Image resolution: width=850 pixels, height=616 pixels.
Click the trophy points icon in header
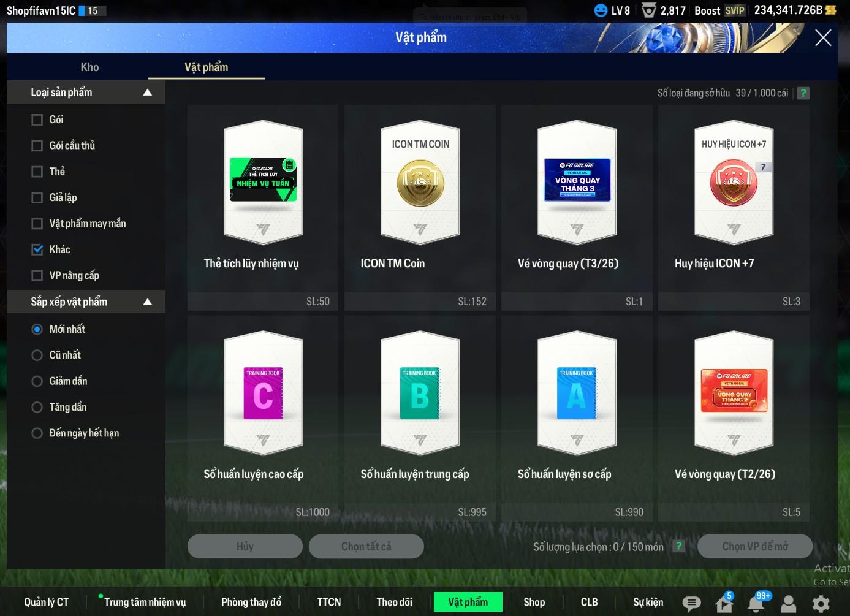[x=648, y=10]
